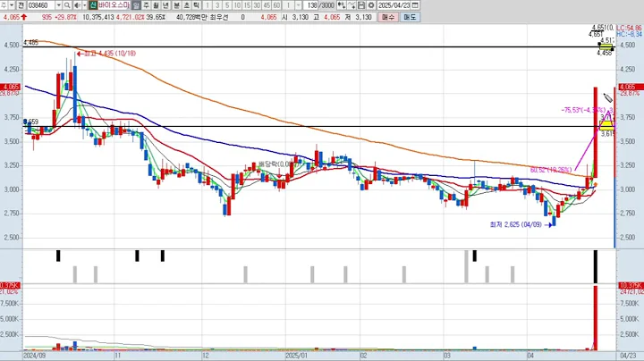Image resolution: width=644 pixels, height=361 pixels.
Task: Select the 60 interval button
Action: click(x=276, y=5)
